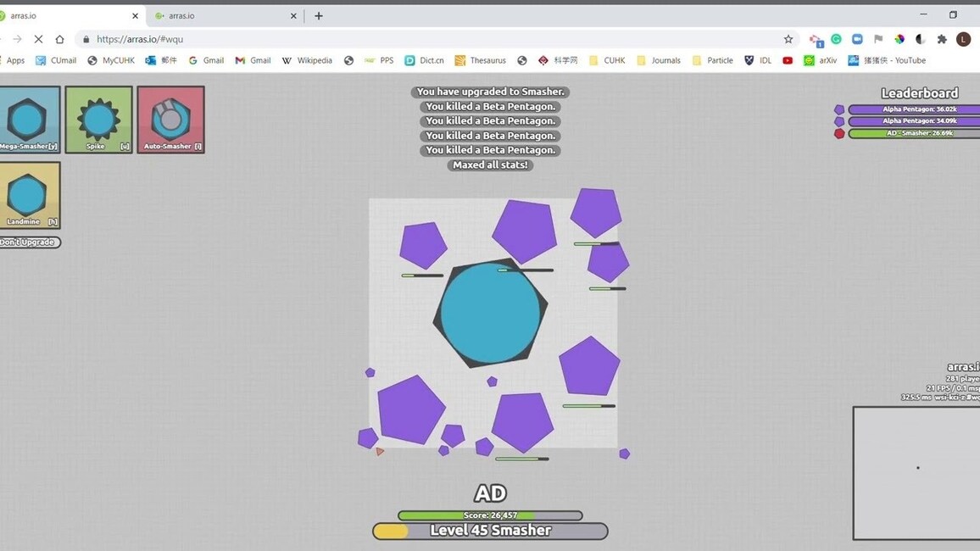Viewport: 980px width, 551px height.
Task: Open a new browser tab
Action: click(319, 16)
